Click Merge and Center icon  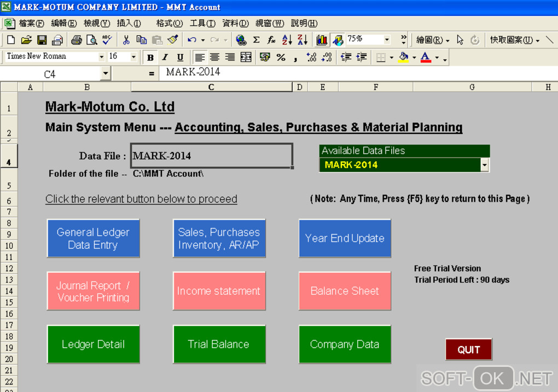[246, 57]
